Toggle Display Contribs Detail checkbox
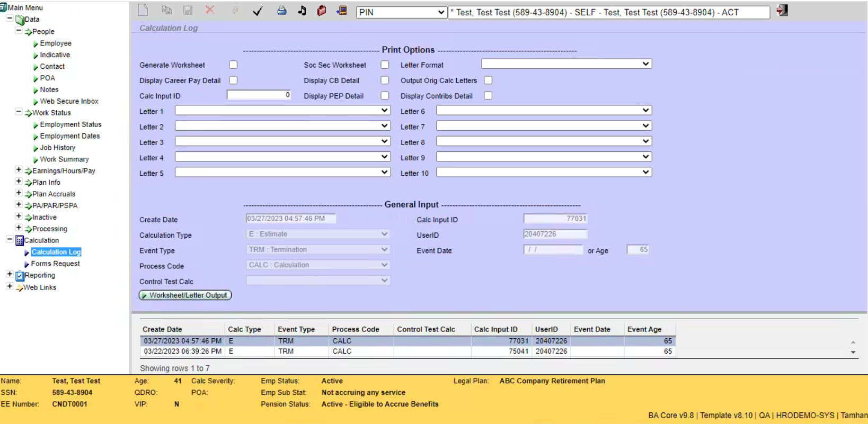Viewport: 868px width, 424px height. tap(488, 96)
